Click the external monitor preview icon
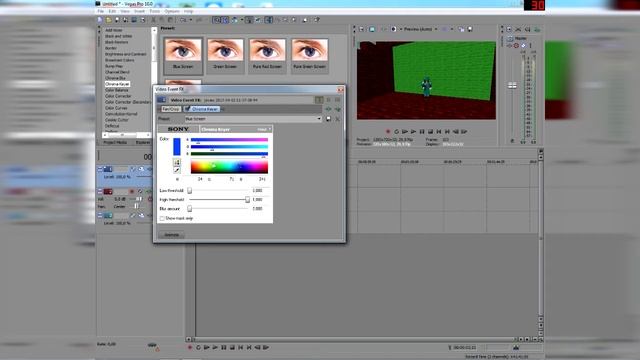Viewport: 640px width, 360px height. coord(372,29)
